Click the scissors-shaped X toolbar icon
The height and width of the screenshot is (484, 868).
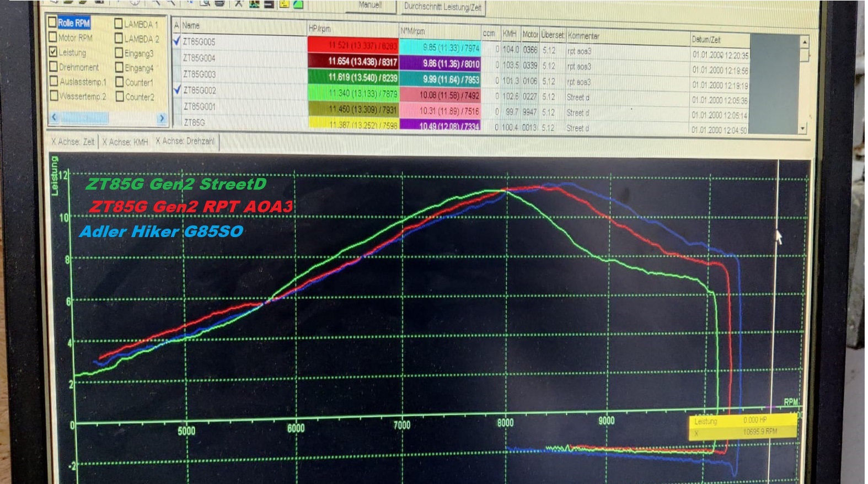point(238,3)
